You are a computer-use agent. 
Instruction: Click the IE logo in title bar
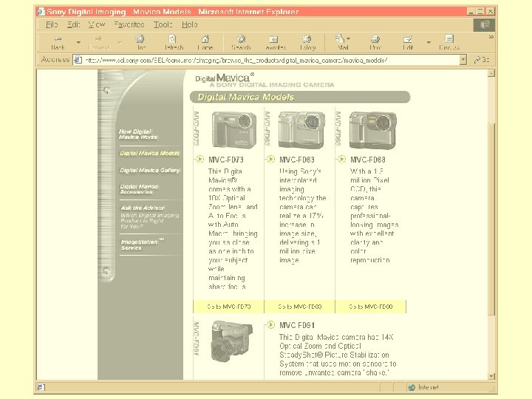click(41, 12)
